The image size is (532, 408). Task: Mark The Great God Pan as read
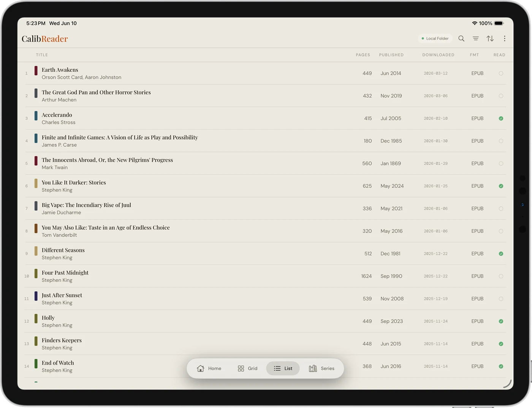tap(501, 96)
